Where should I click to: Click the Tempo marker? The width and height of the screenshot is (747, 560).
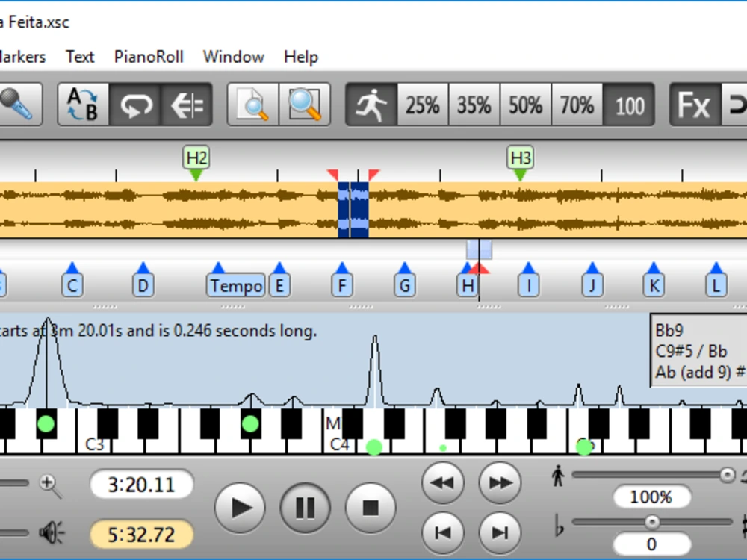(236, 286)
